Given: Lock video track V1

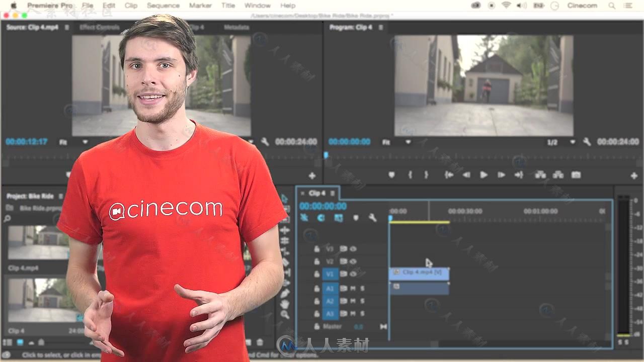Looking at the screenshot, I should tap(316, 274).
